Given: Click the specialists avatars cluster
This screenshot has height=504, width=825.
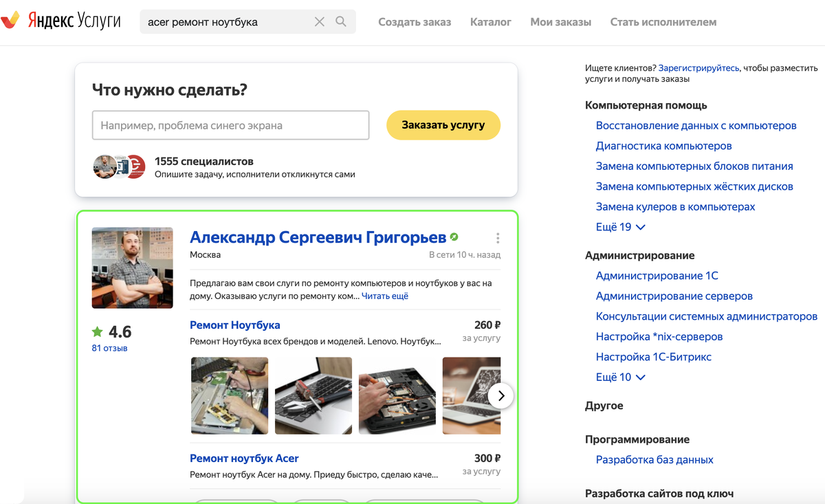Looking at the screenshot, I should (120, 167).
